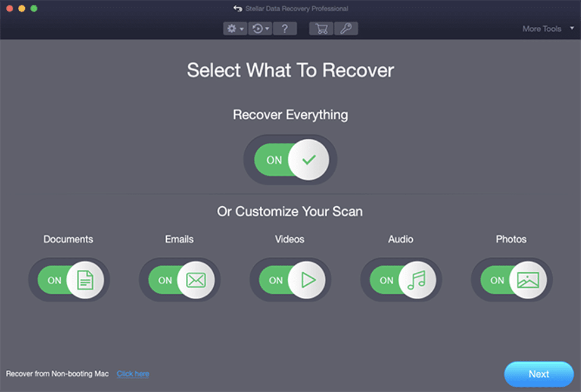Open the dropdown beside the resume scan icon

coord(266,28)
